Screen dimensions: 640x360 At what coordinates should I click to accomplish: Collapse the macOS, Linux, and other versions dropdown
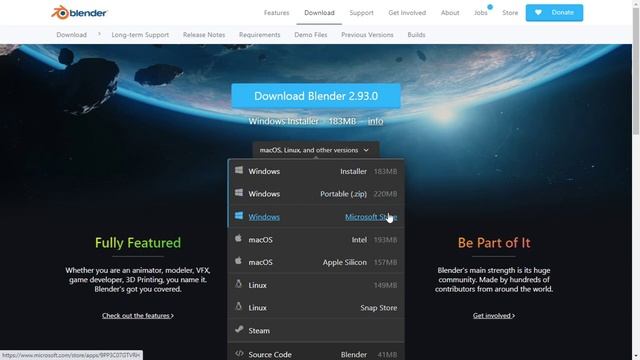(x=316, y=150)
